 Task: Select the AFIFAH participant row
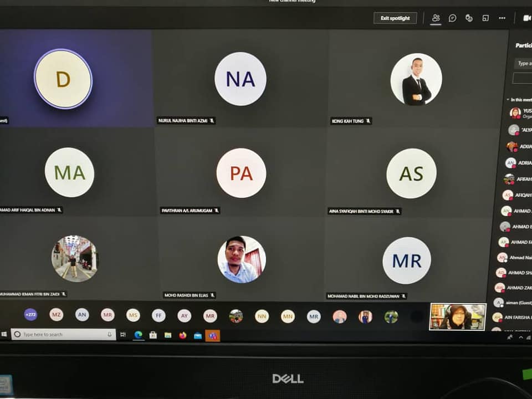518,179
